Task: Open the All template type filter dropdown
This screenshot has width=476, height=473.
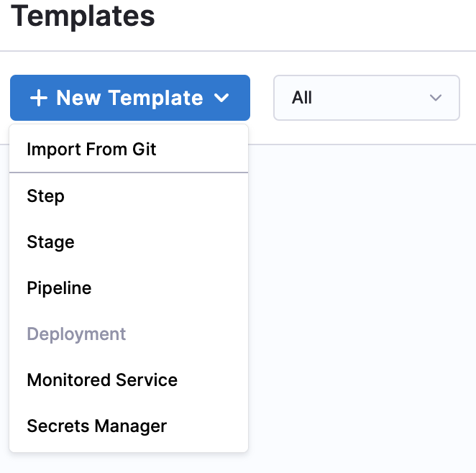Action: 366,98
